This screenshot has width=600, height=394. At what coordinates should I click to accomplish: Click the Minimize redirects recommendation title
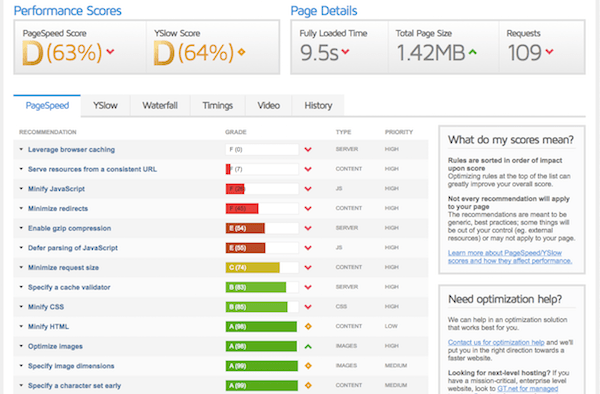click(x=58, y=208)
